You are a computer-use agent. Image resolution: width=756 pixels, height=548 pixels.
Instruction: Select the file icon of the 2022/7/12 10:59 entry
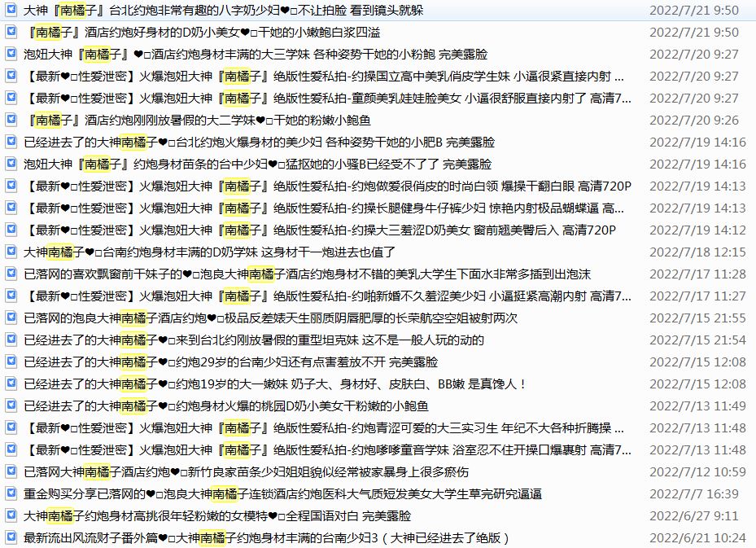pos(11,471)
